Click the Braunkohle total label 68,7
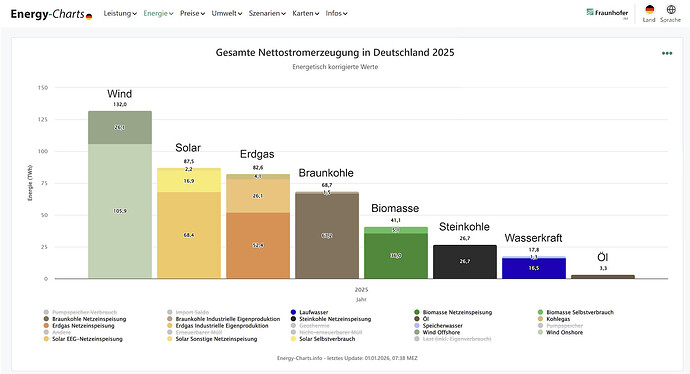Screen dimensions: 690x374 327,185
